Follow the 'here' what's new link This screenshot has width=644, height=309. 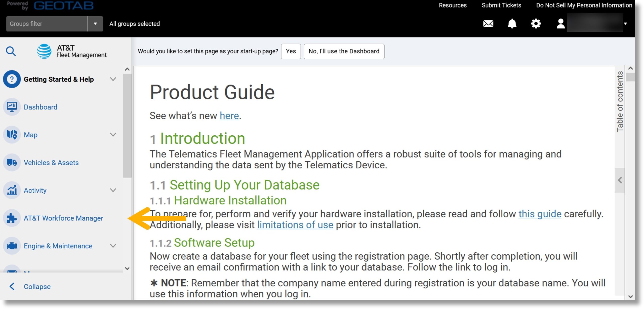click(229, 116)
